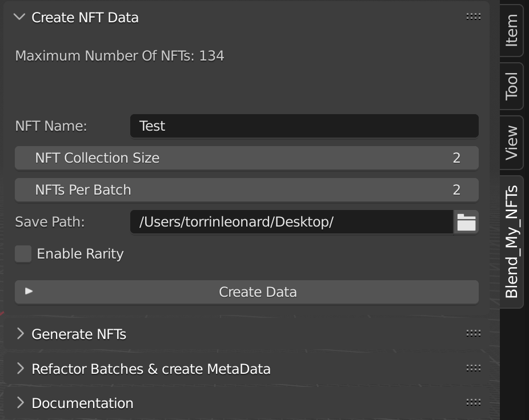Switch to the Item sidebar tab
Screen dimensions: 529x420
[x=511, y=30]
